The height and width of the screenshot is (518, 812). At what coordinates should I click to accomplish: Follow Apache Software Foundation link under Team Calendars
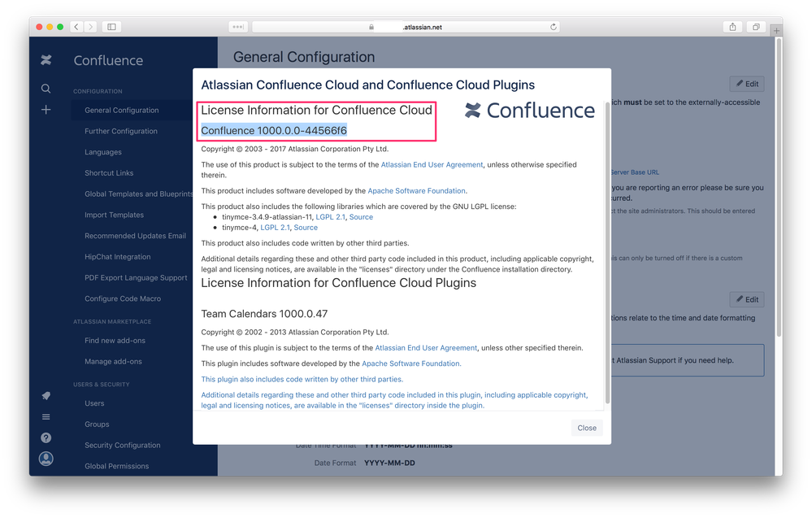pyautogui.click(x=411, y=363)
